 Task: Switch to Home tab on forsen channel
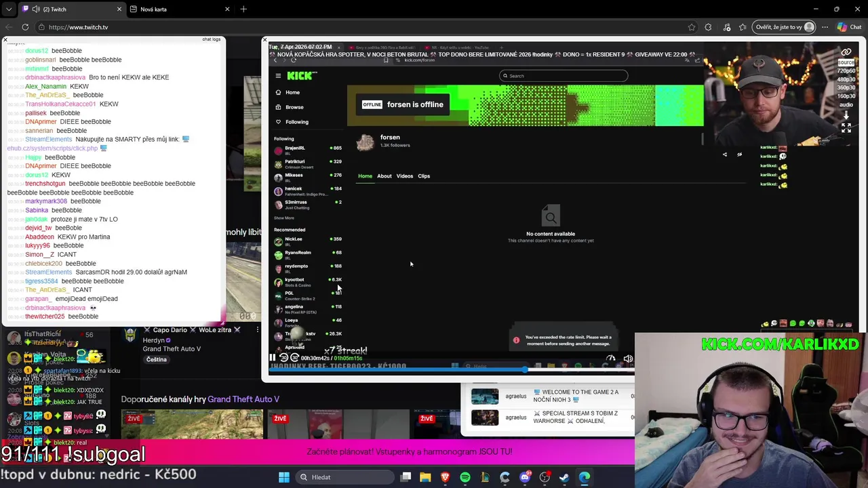[365, 176]
